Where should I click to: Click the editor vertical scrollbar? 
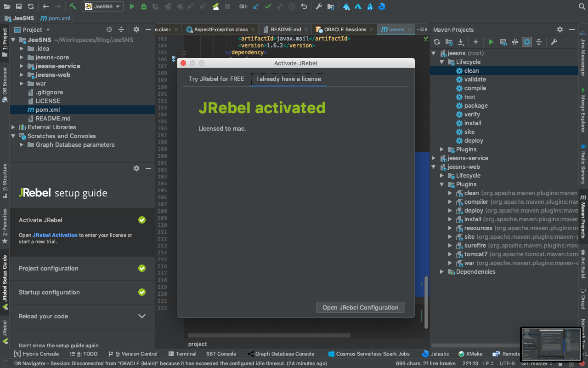click(426, 302)
